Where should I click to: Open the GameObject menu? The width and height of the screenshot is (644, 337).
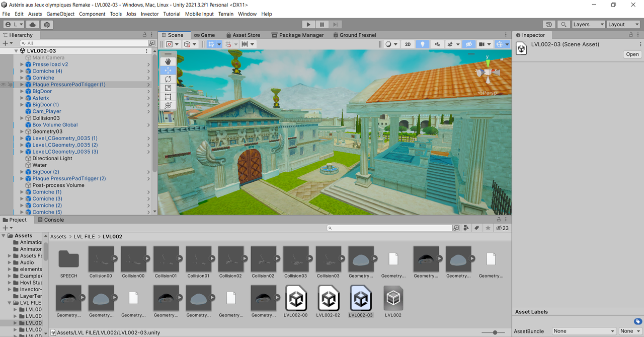click(60, 14)
